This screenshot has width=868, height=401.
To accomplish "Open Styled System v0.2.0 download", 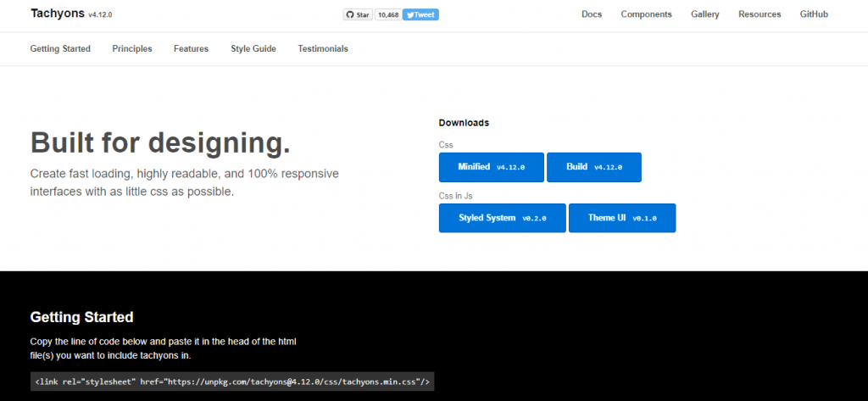I will tap(502, 218).
